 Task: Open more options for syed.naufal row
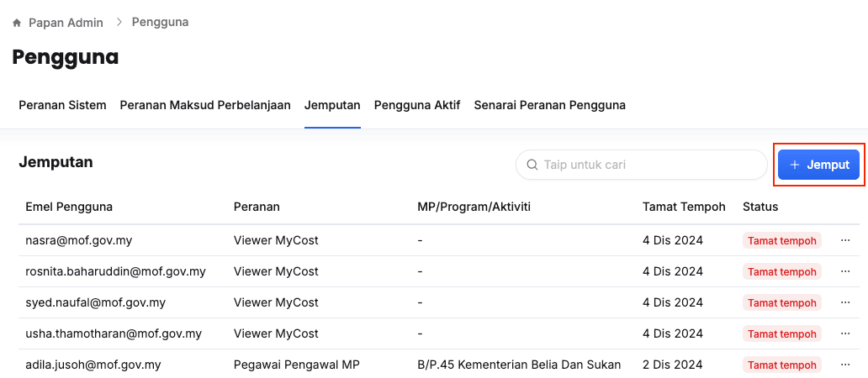845,302
